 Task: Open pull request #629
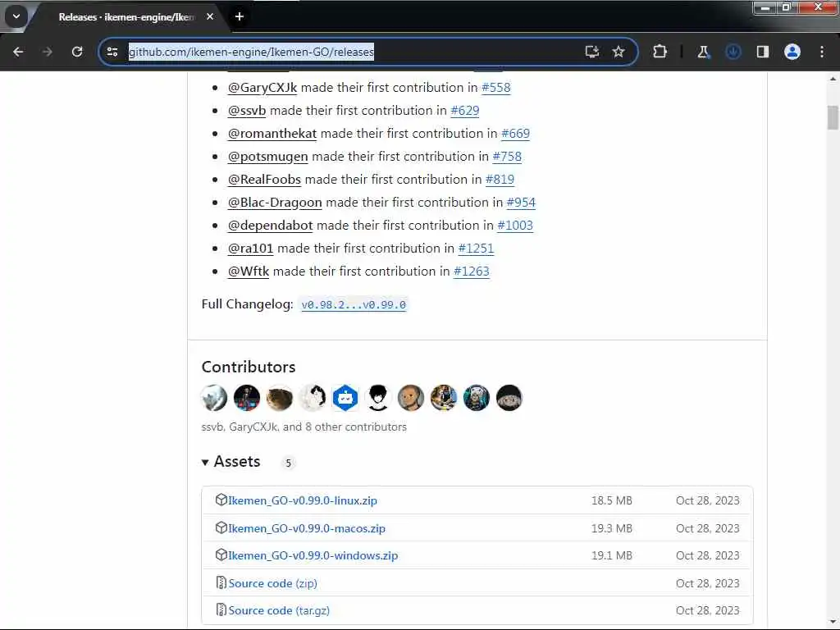pos(465,111)
